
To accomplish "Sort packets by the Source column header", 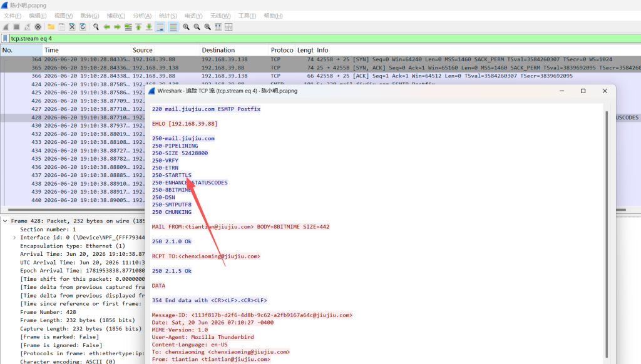I will [165, 50].
